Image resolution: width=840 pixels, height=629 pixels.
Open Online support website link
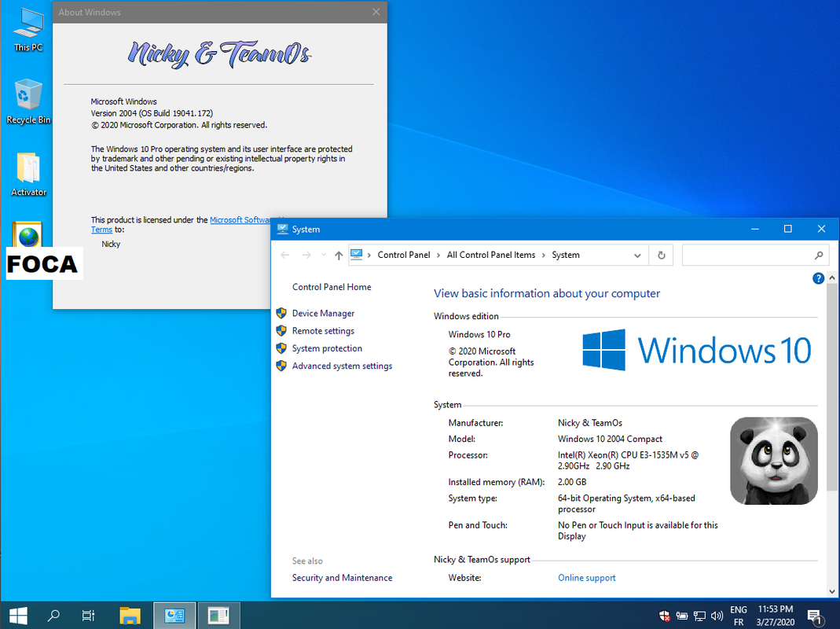587,578
